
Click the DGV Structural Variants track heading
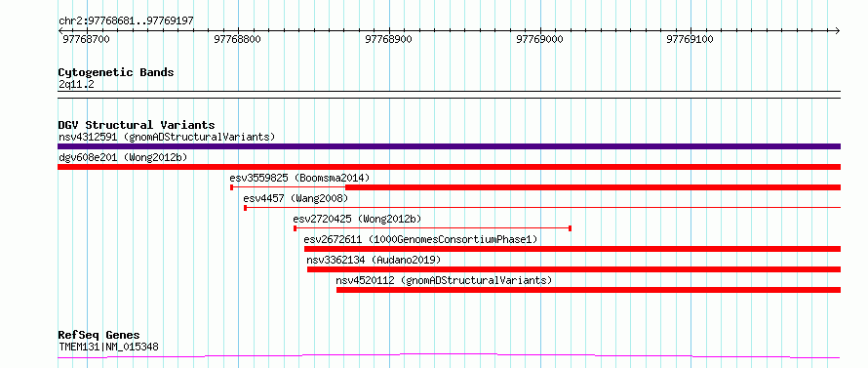137,125
